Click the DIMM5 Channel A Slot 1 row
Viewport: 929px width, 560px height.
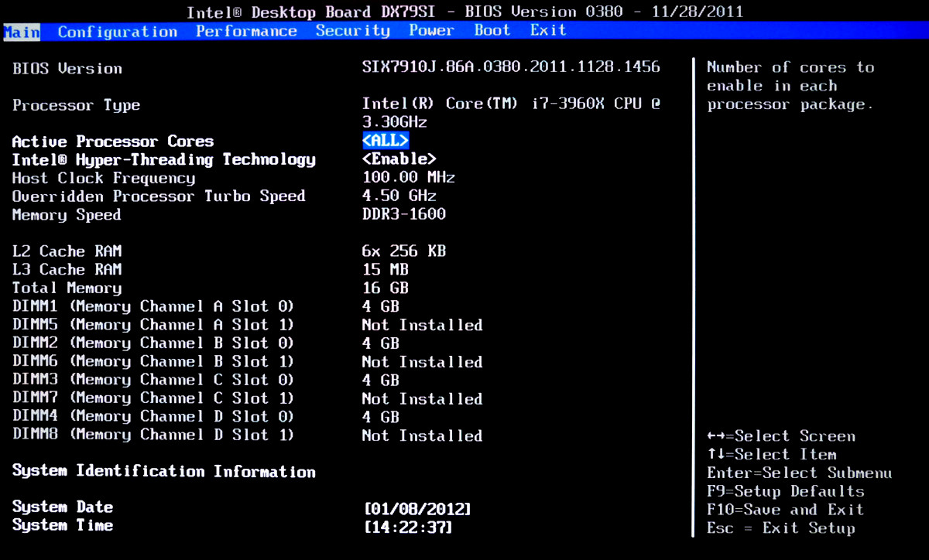(x=248, y=325)
